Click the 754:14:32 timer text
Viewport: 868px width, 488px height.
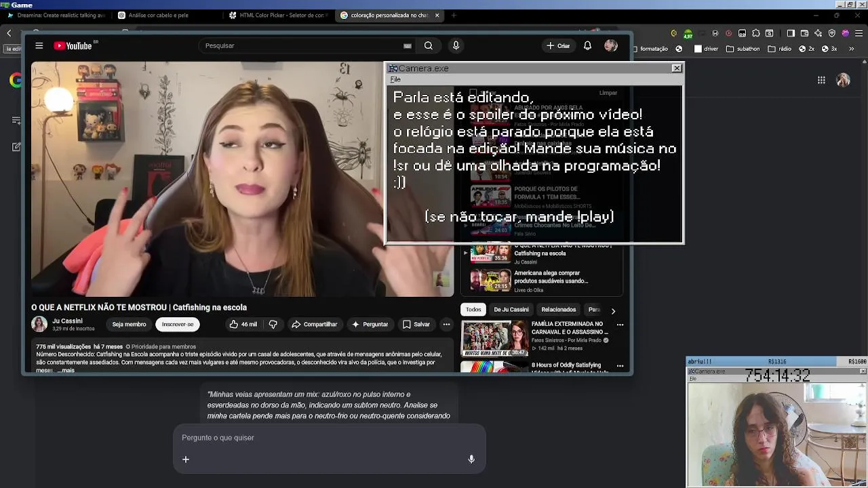click(777, 375)
